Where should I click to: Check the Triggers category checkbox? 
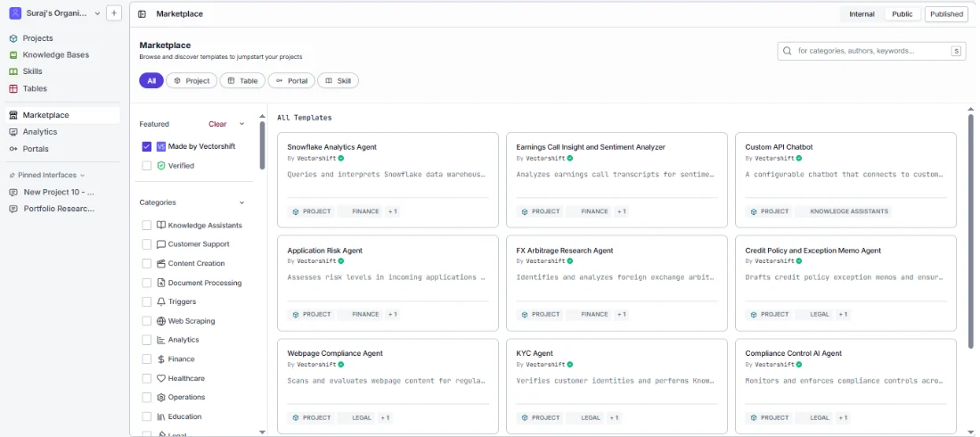147,301
